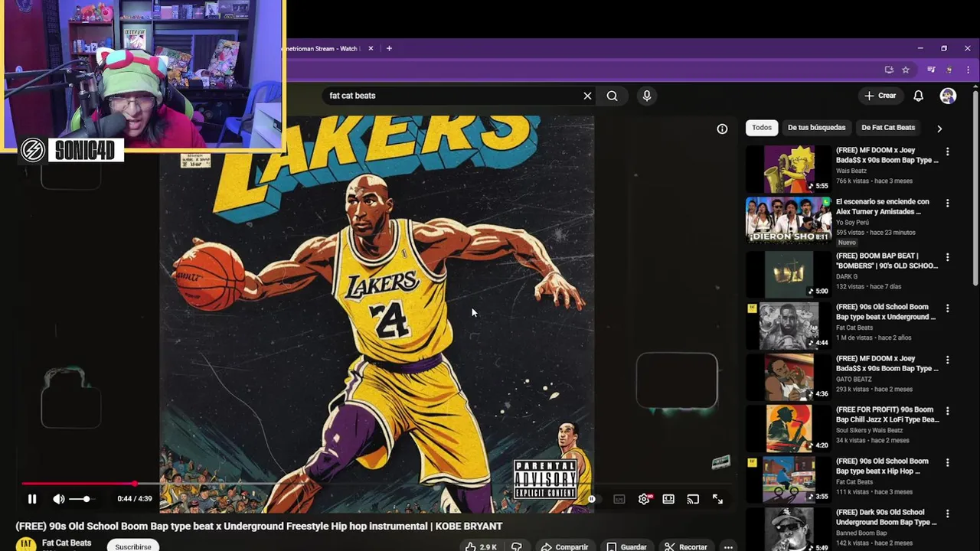This screenshot has height=551, width=980.
Task: Open options for GATO BEATZ video
Action: tap(947, 360)
